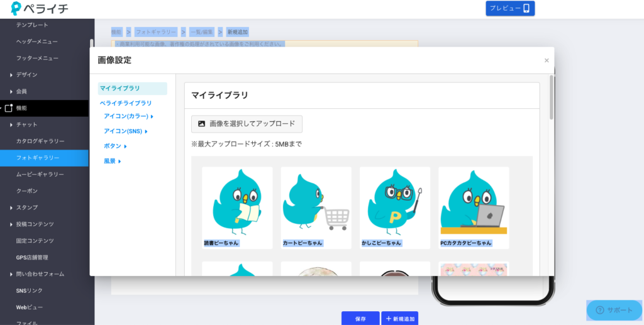The height and width of the screenshot is (325, 644).
Task: Open the サポート help button
Action: point(614,310)
